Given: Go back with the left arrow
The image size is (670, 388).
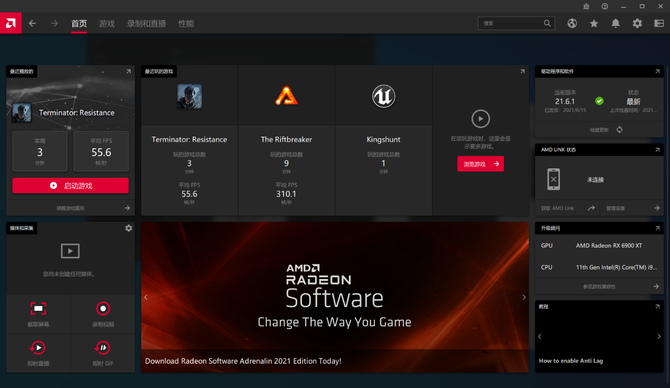Looking at the screenshot, I should [32, 23].
